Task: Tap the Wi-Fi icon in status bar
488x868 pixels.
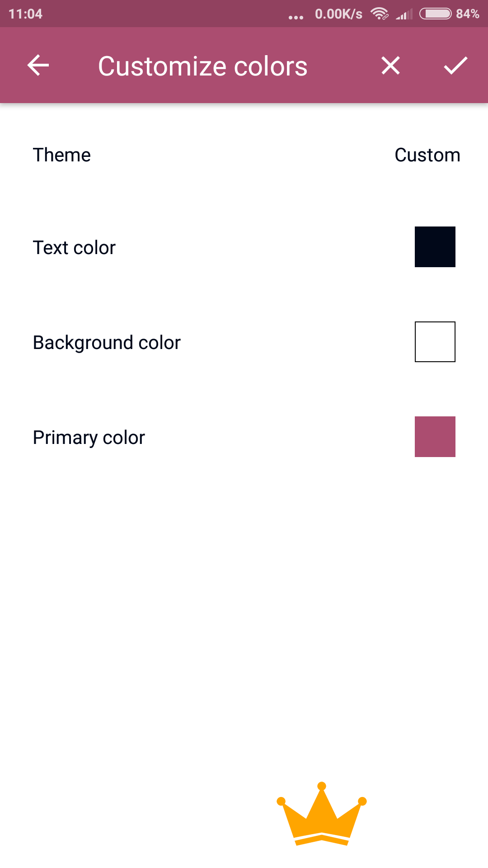Action: [379, 14]
